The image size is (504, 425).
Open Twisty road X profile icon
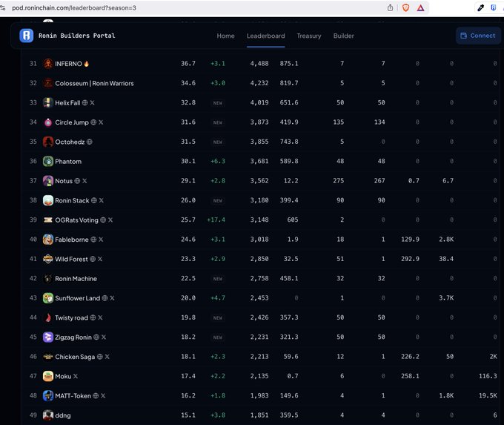[100, 317]
